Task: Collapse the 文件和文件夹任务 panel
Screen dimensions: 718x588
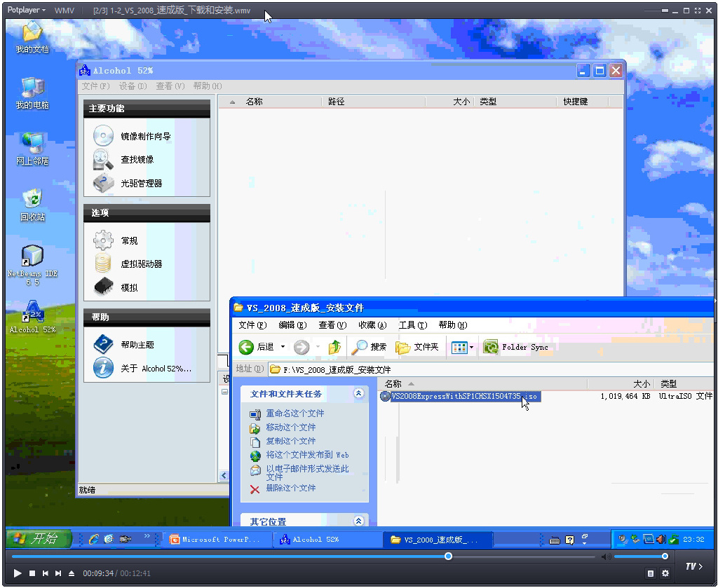Action: [358, 394]
